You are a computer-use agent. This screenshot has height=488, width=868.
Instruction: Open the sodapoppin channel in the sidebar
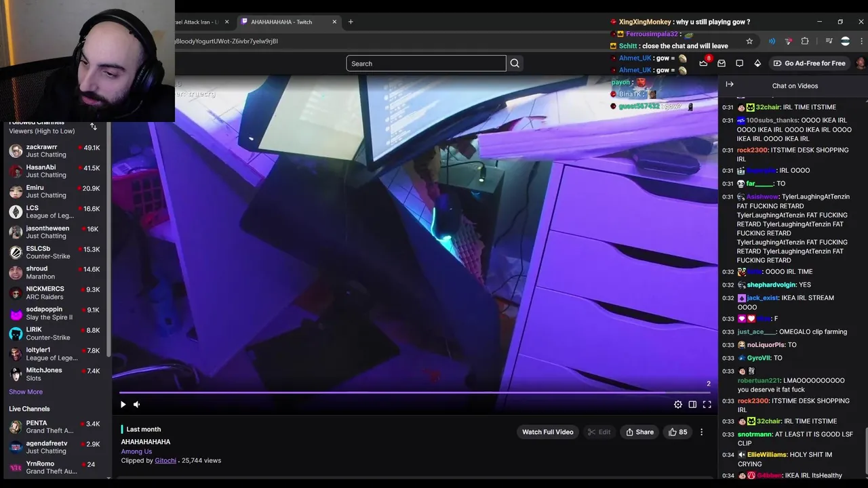tap(56, 313)
